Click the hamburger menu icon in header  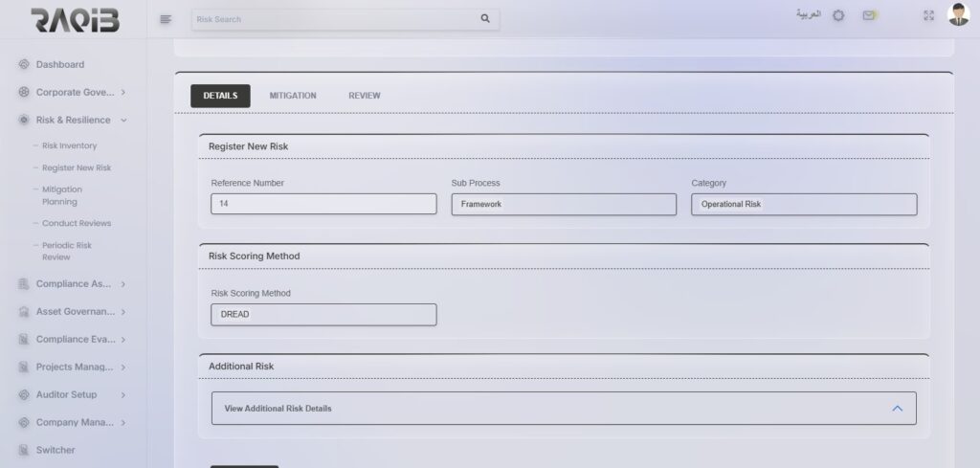point(166,18)
